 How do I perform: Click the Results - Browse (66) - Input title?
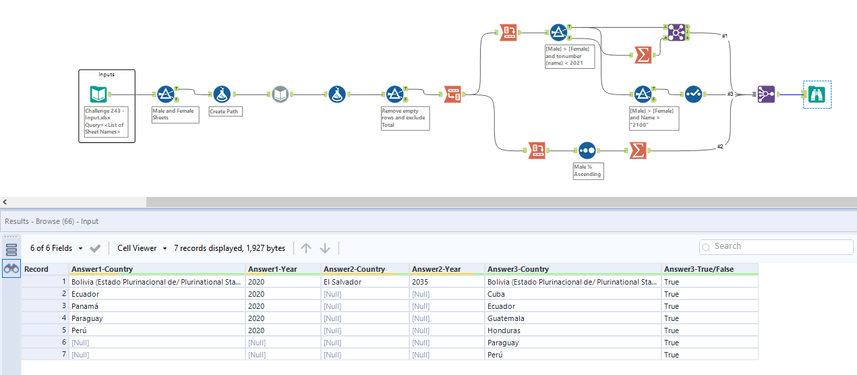[x=51, y=221]
